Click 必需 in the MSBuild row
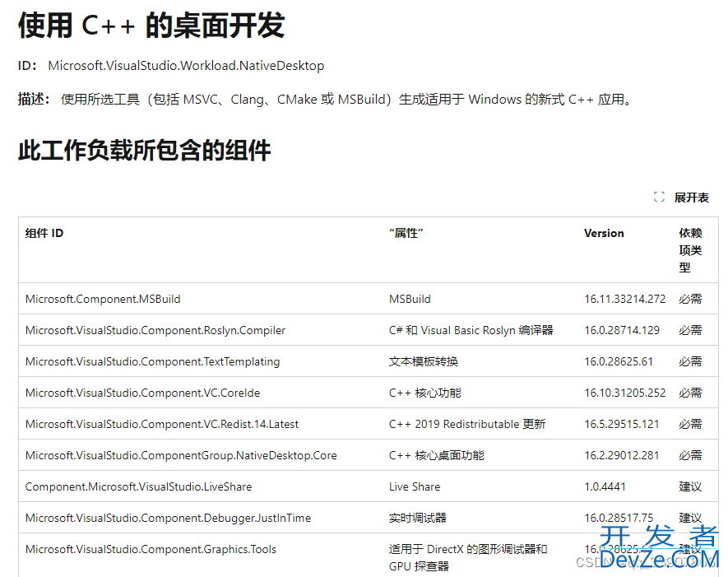This screenshot has width=728, height=577. 690,299
